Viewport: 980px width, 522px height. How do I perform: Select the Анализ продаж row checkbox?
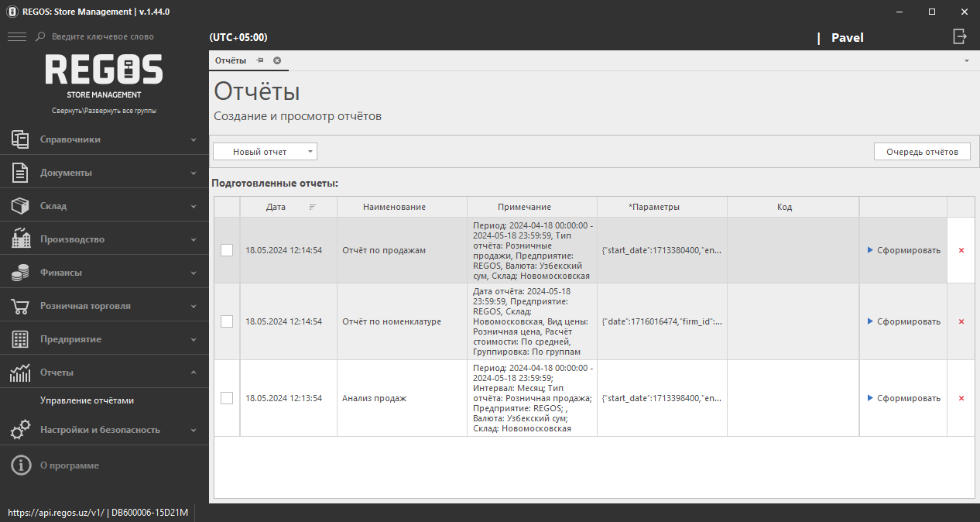[x=227, y=398]
